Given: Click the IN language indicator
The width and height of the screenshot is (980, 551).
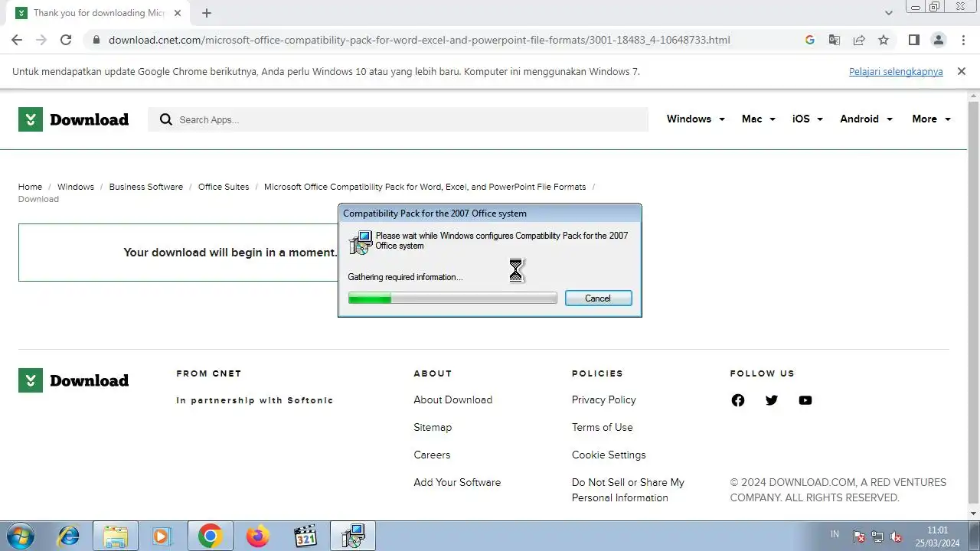Looking at the screenshot, I should point(835,534).
